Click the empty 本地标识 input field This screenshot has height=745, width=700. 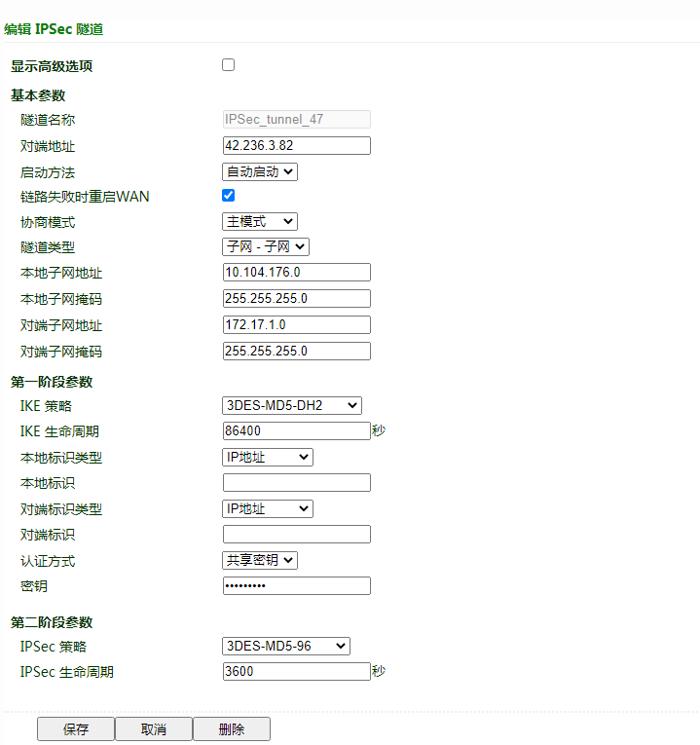click(296, 483)
